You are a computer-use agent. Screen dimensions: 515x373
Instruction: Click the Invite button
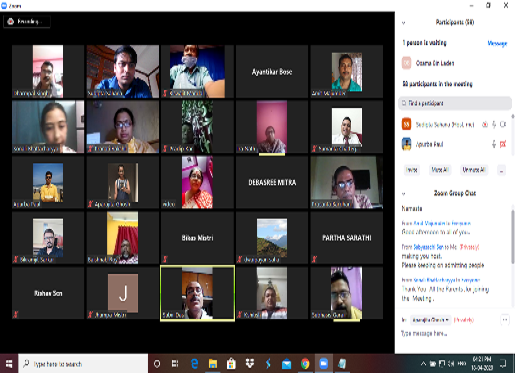coord(412,170)
